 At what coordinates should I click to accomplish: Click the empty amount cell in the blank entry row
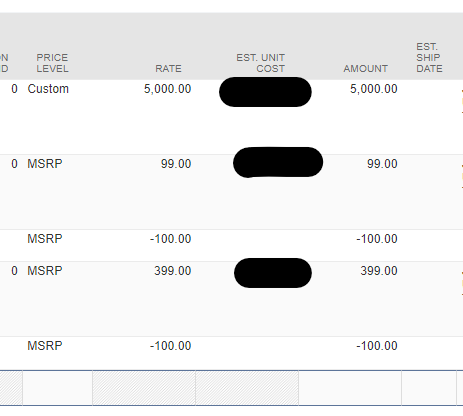pyautogui.click(x=350, y=388)
